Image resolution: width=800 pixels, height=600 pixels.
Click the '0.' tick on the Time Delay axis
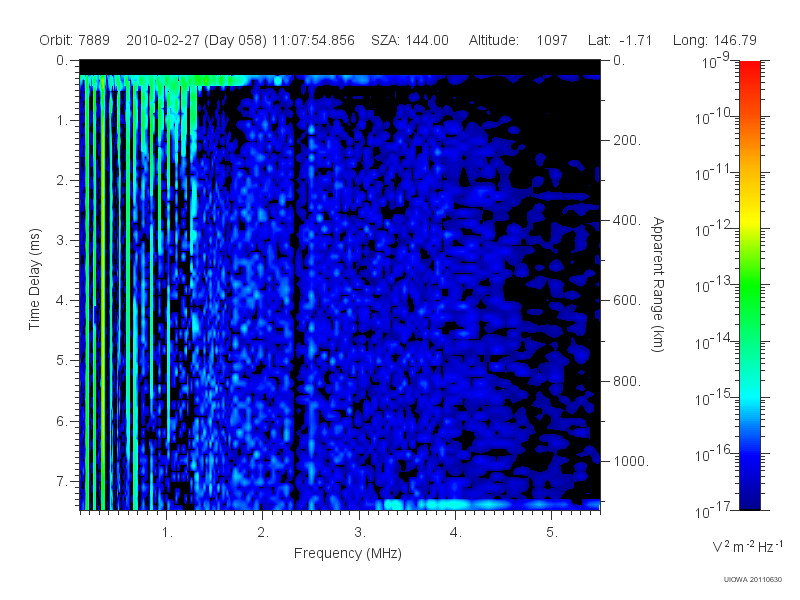tap(62, 61)
